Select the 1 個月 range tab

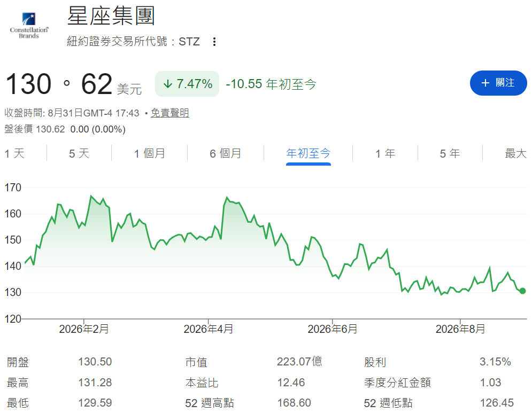click(x=149, y=153)
